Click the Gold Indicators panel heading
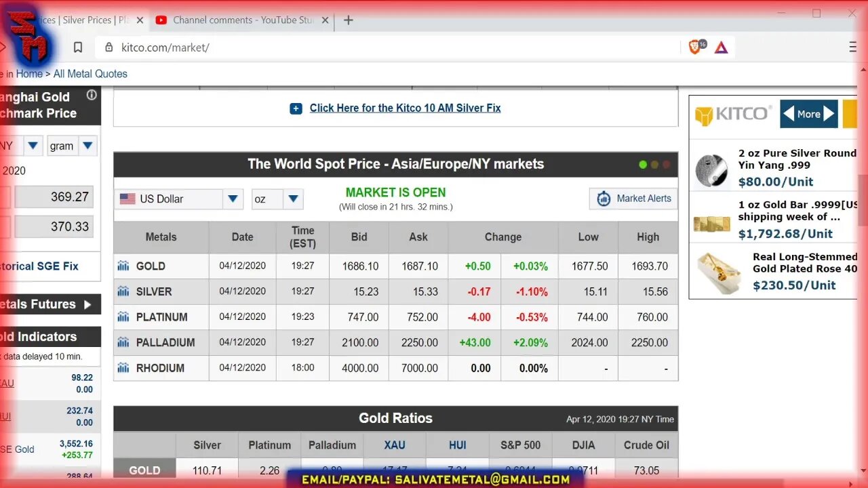Image resolution: width=868 pixels, height=488 pixels. pyautogui.click(x=50, y=337)
